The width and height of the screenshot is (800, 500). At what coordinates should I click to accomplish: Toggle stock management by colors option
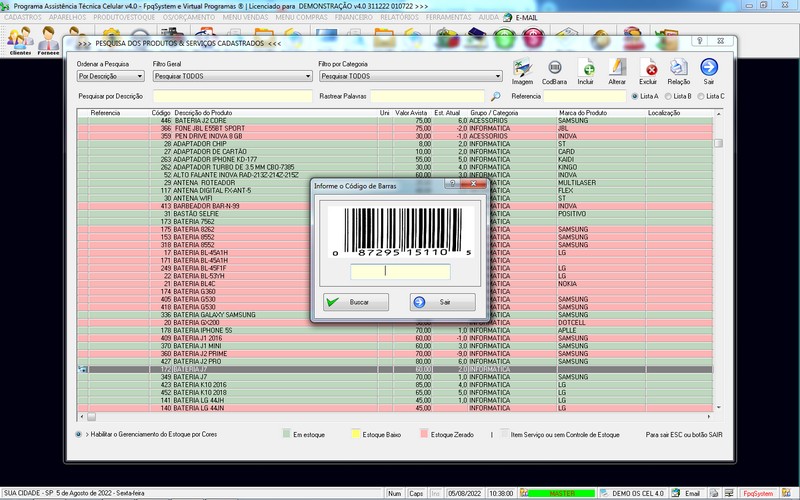pos(79,434)
